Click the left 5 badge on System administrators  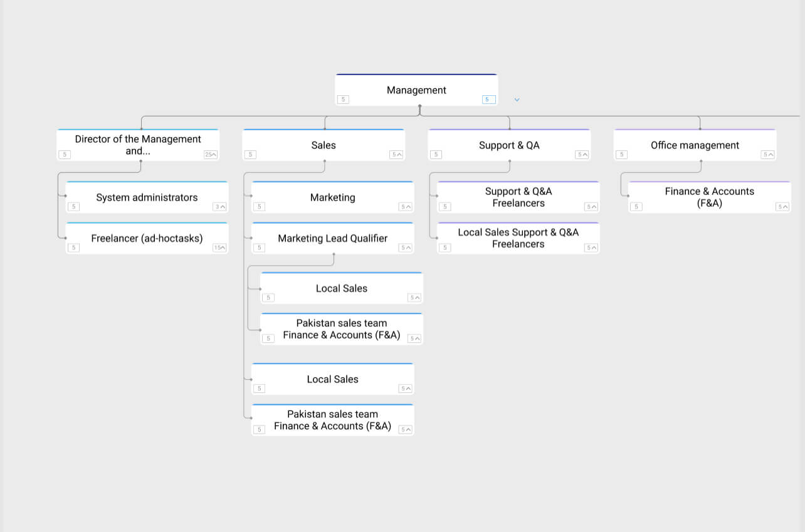(x=73, y=207)
